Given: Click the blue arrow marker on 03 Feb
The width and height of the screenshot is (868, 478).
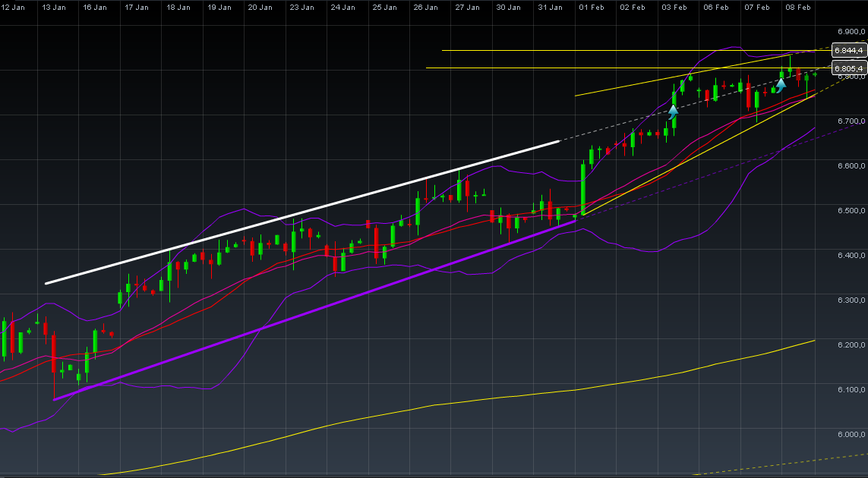Looking at the screenshot, I should coord(673,112).
